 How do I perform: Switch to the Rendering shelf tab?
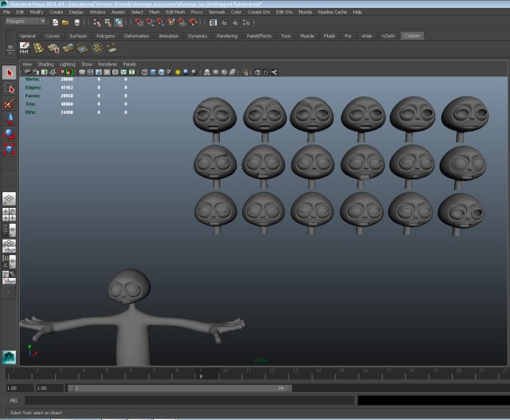226,36
